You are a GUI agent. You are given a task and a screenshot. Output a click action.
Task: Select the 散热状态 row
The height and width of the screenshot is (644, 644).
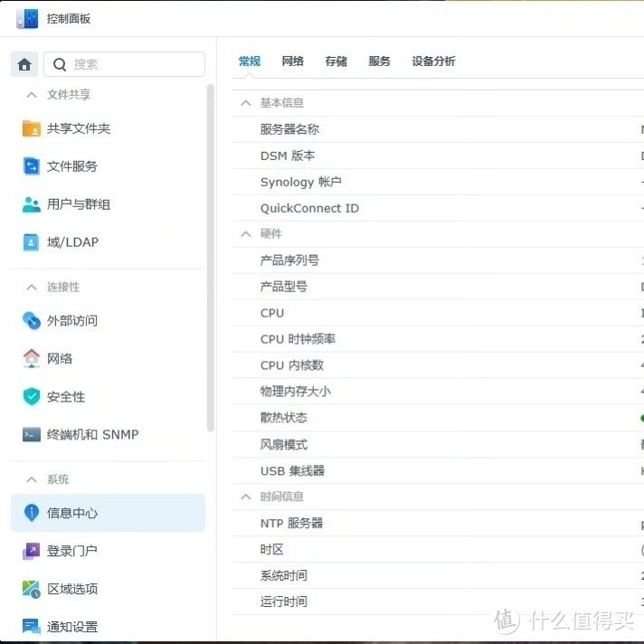click(x=438, y=418)
